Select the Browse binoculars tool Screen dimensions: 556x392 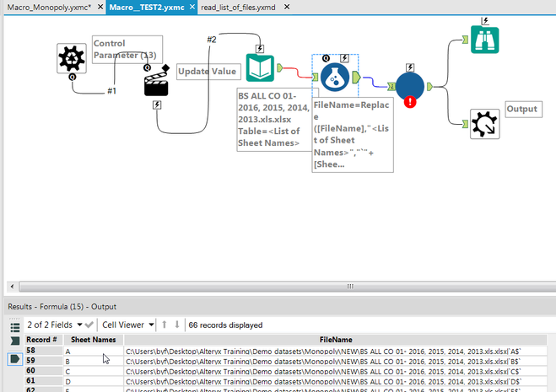(x=485, y=40)
